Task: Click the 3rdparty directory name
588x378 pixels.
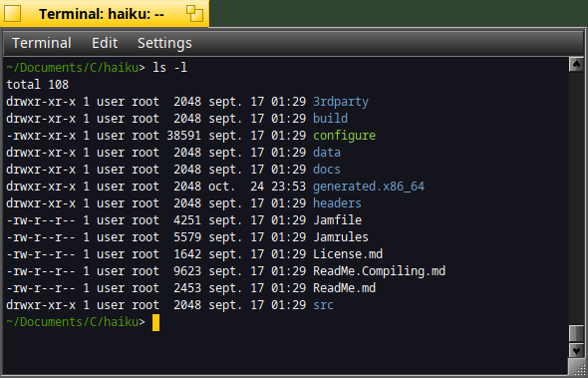Action: click(341, 102)
